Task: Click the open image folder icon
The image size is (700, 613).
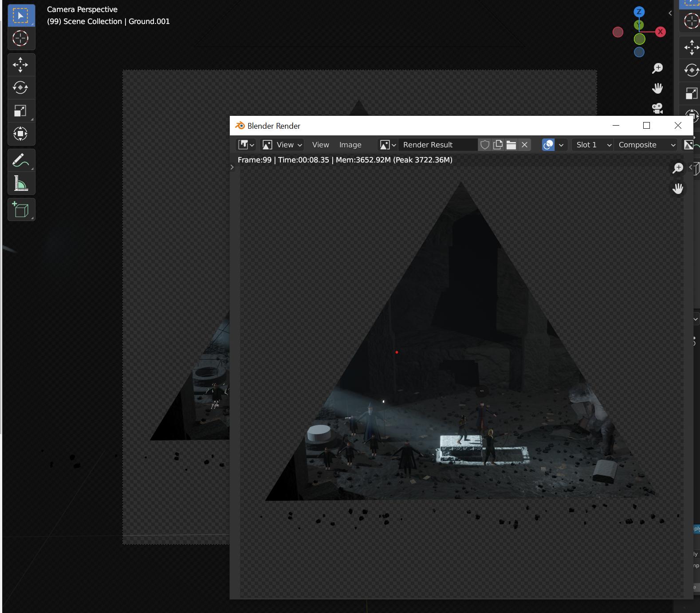Action: [x=511, y=145]
